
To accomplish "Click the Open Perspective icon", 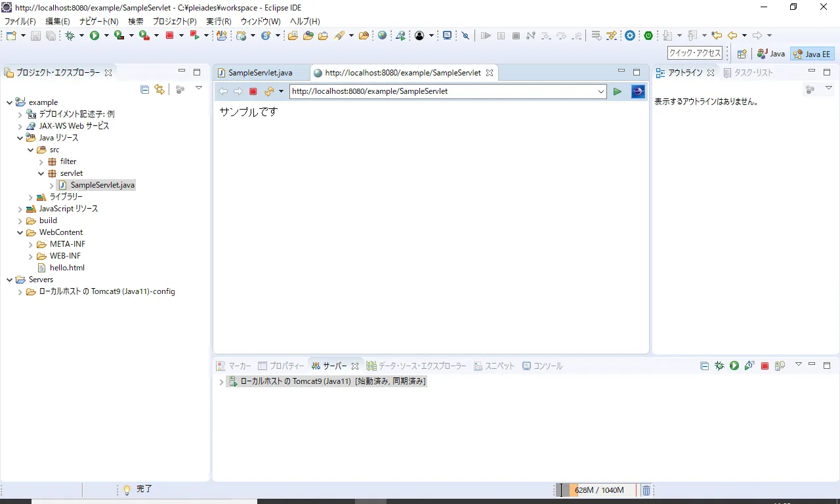I will [742, 54].
